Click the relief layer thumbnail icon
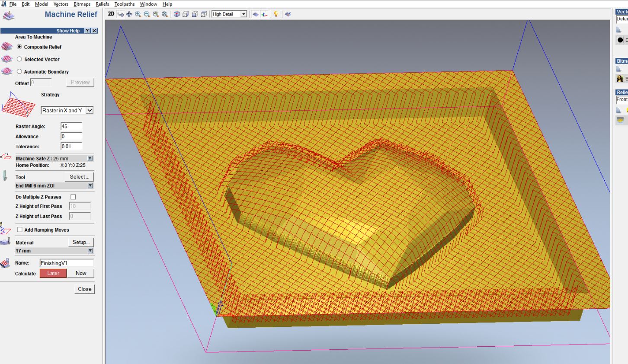The width and height of the screenshot is (628, 364). point(620,120)
